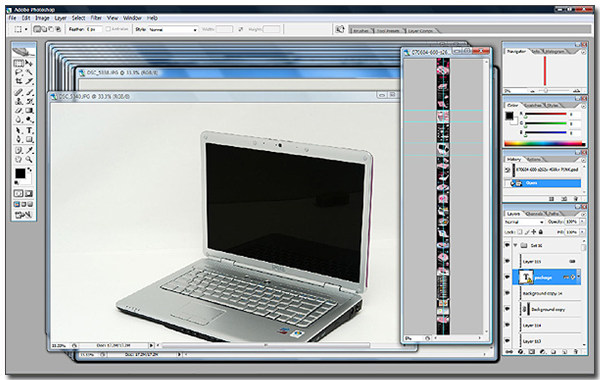The image size is (600, 380).
Task: Select the Zoom magnifier tool
Action: [29, 160]
